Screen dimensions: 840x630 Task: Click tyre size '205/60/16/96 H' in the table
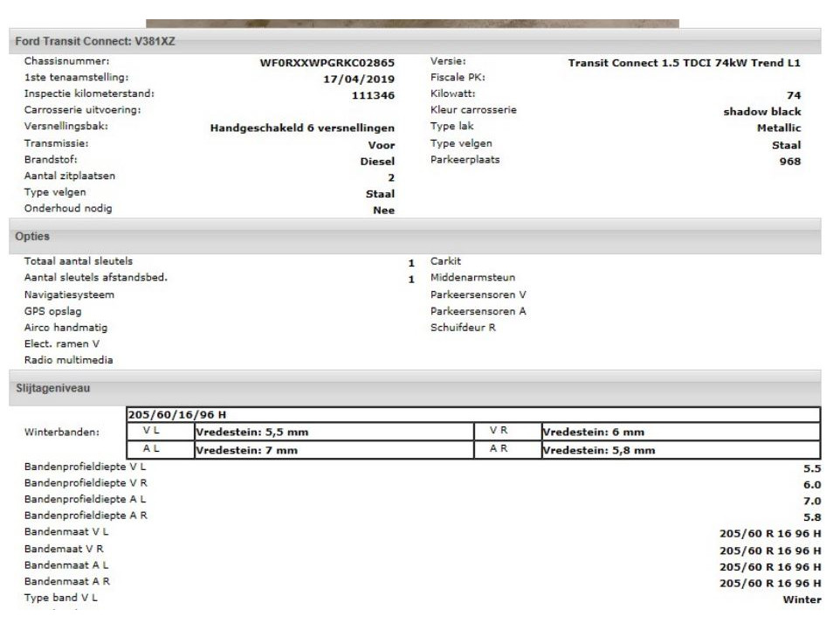[177, 414]
